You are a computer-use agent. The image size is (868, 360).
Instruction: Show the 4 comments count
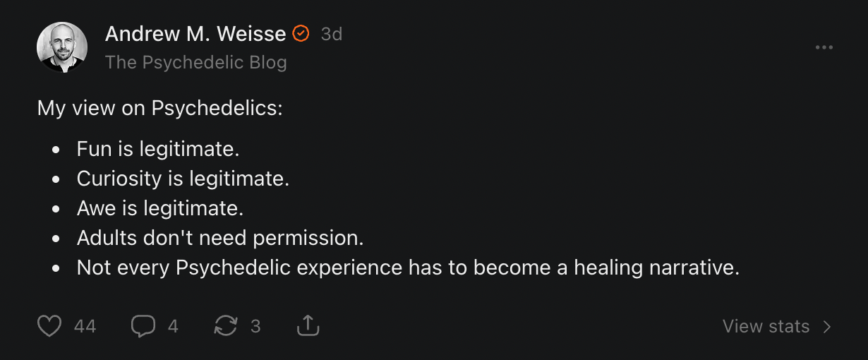173,326
